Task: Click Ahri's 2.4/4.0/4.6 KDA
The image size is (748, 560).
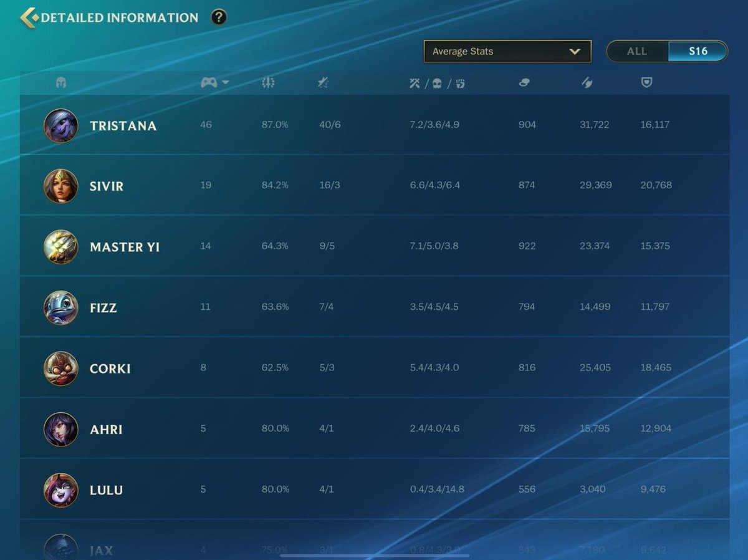Action: (434, 428)
